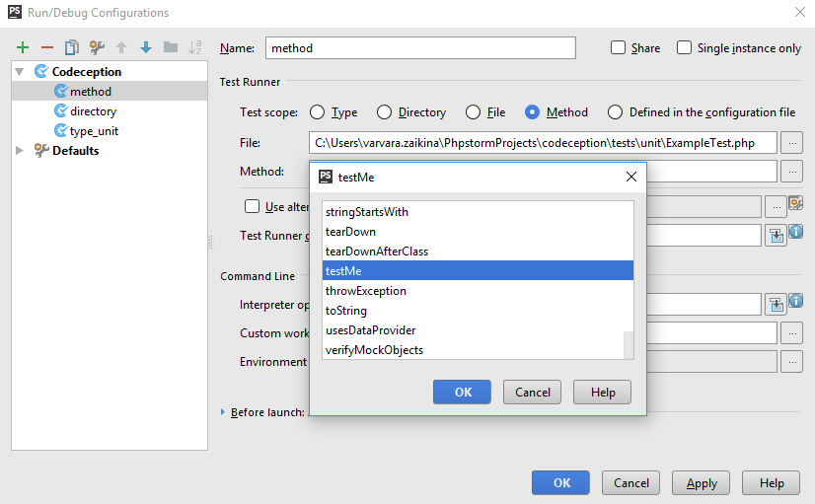Screen dimensions: 815x504
Task: Select directory configuration in tree
Action: coord(110,111)
